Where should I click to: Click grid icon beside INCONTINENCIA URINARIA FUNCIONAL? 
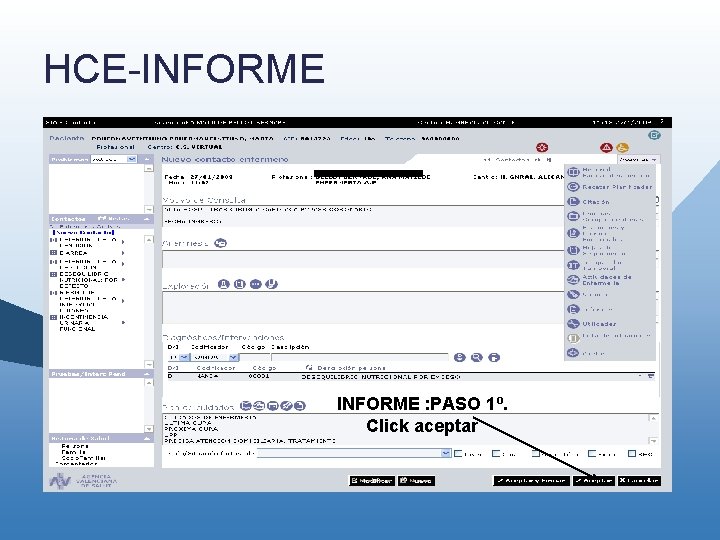tap(53, 317)
